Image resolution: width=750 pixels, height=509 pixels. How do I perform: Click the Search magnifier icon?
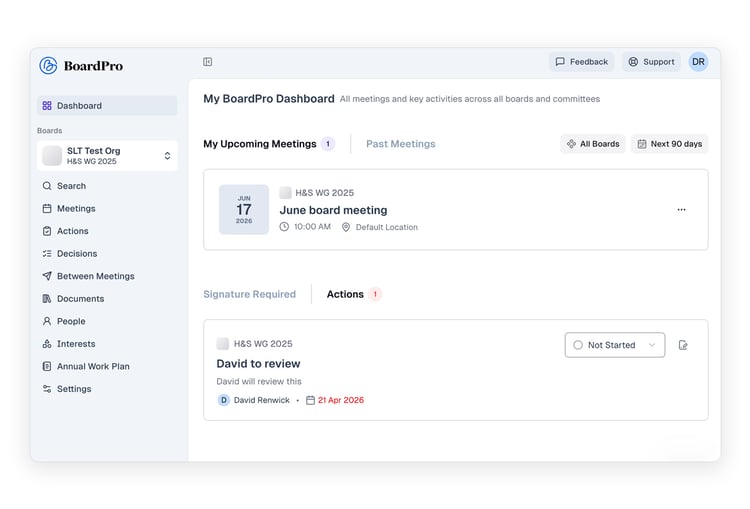[47, 186]
